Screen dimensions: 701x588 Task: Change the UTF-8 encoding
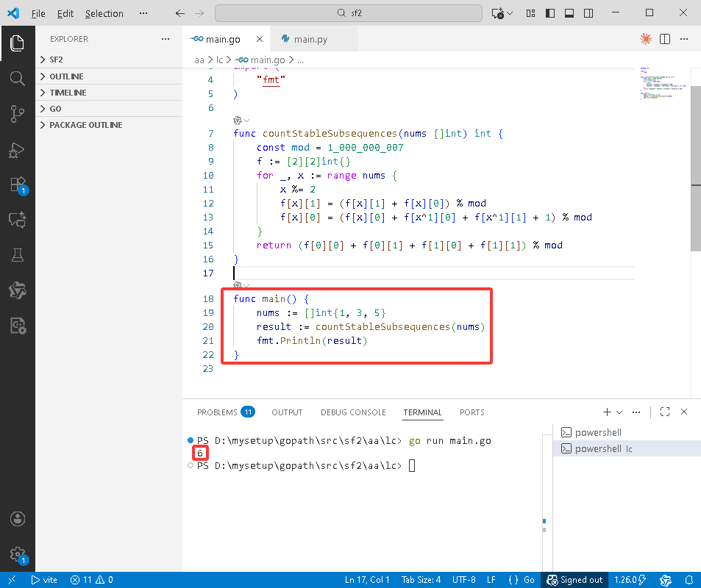point(464,580)
